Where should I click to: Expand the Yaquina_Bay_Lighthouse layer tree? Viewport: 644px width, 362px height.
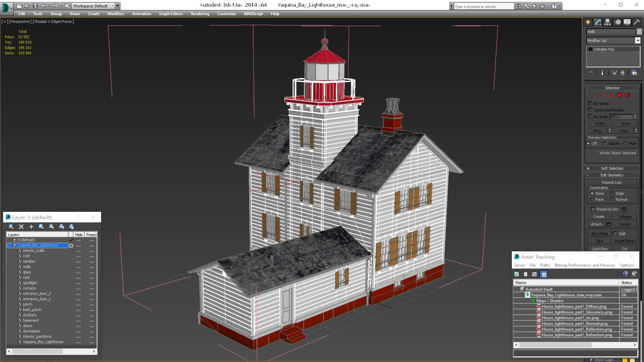pyautogui.click(x=9, y=245)
